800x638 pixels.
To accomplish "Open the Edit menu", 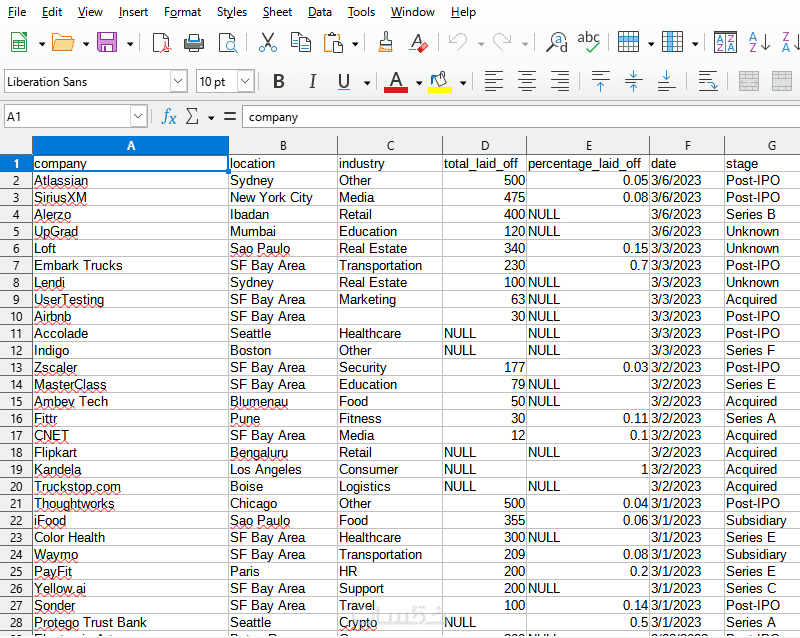I will [52, 12].
